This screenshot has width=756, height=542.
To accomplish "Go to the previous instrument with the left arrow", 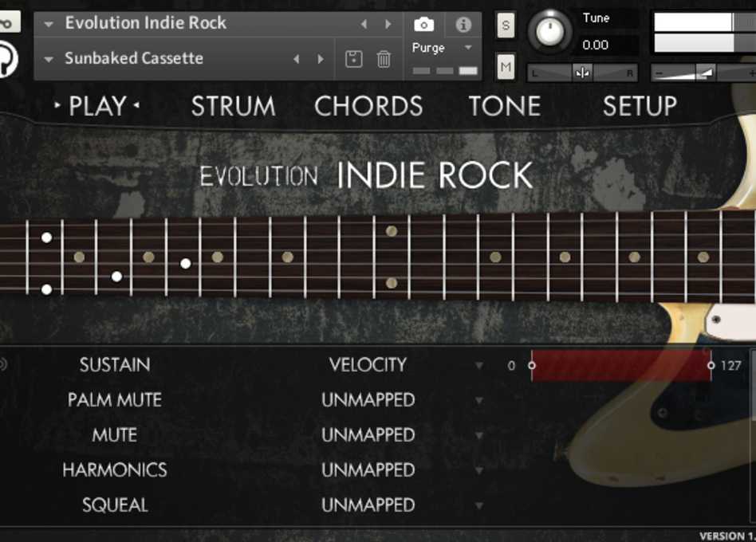I will tap(364, 24).
